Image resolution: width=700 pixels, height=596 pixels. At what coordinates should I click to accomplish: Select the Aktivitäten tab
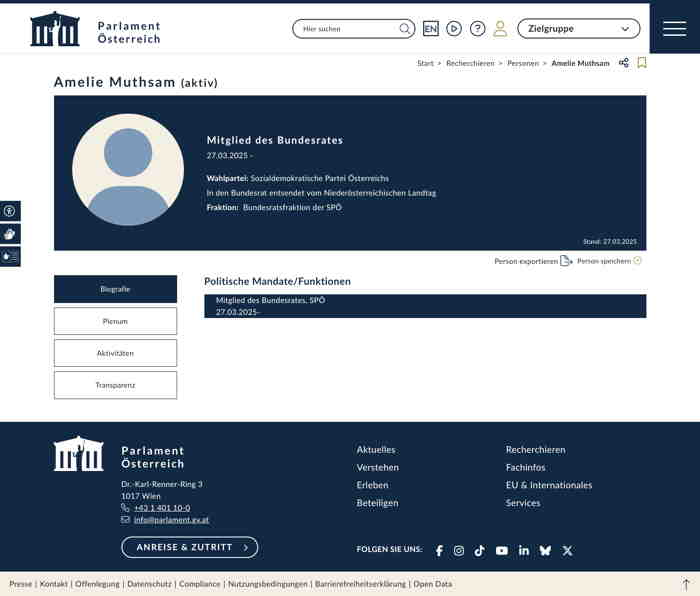pyautogui.click(x=115, y=353)
